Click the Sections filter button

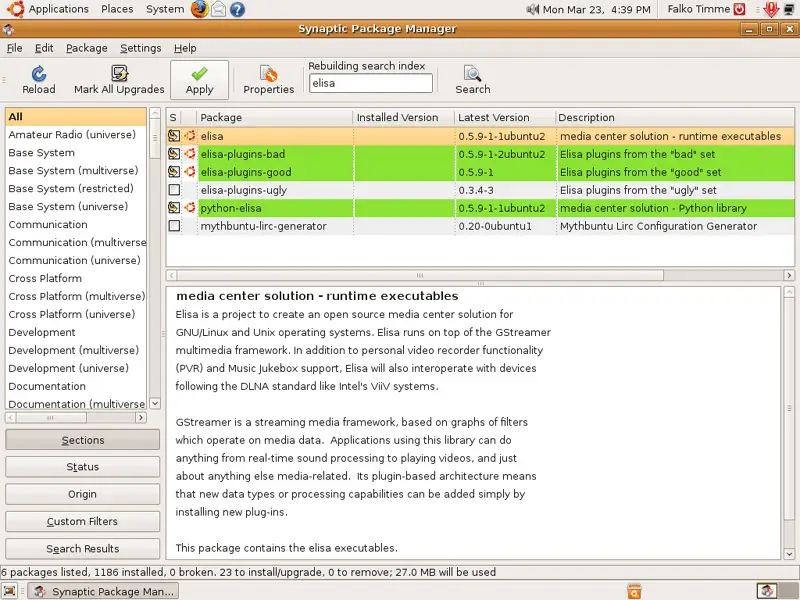point(83,440)
